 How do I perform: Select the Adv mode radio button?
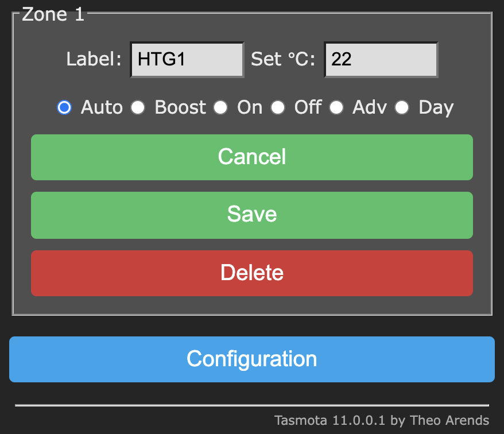tap(336, 107)
